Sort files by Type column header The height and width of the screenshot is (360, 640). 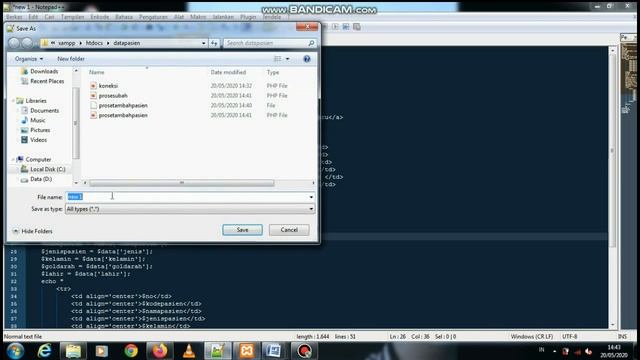(x=273, y=72)
